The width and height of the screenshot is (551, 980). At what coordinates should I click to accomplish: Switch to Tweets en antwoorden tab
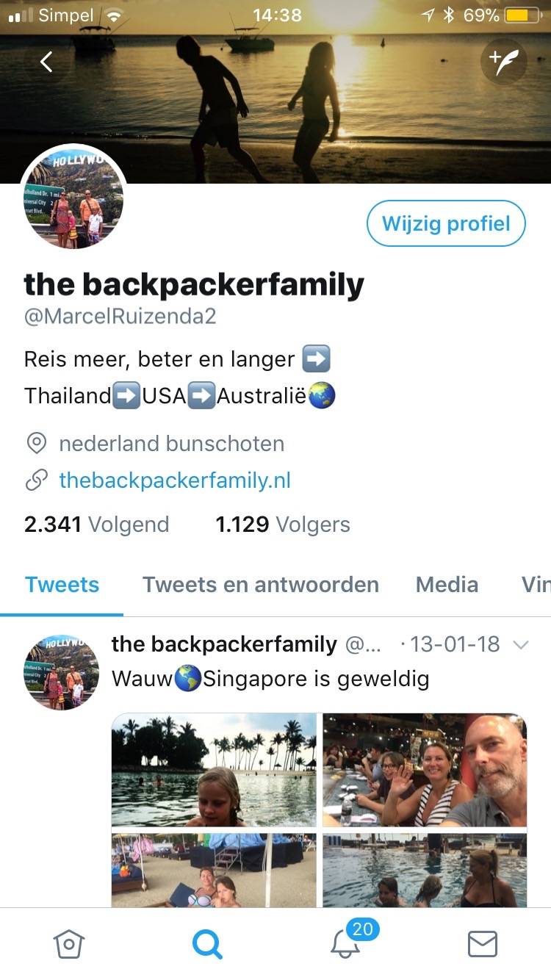click(x=261, y=585)
